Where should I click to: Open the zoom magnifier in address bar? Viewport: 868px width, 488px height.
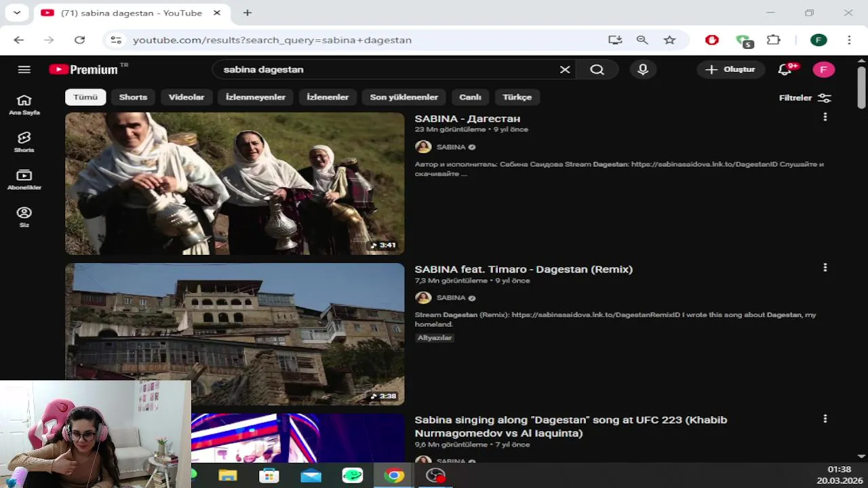642,40
